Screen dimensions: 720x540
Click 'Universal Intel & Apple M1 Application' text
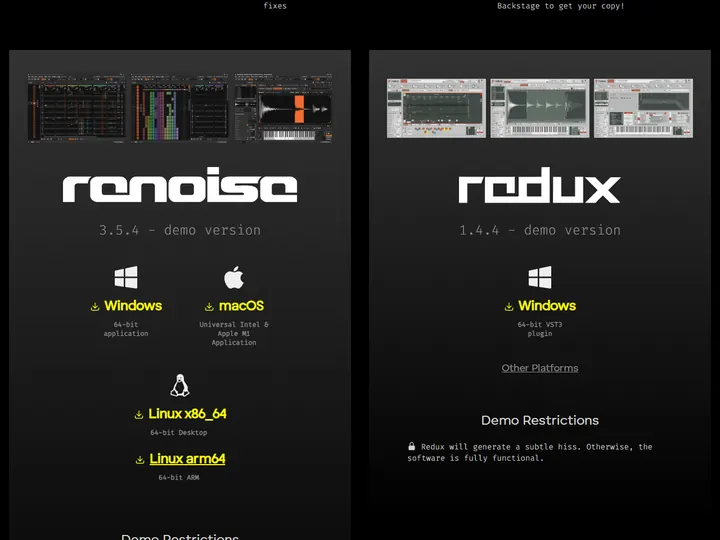[x=234, y=333]
